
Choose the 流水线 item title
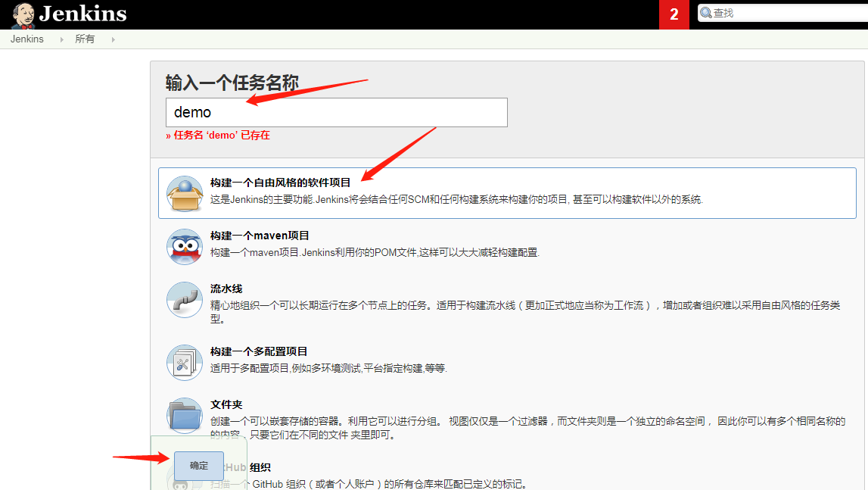[226, 289]
